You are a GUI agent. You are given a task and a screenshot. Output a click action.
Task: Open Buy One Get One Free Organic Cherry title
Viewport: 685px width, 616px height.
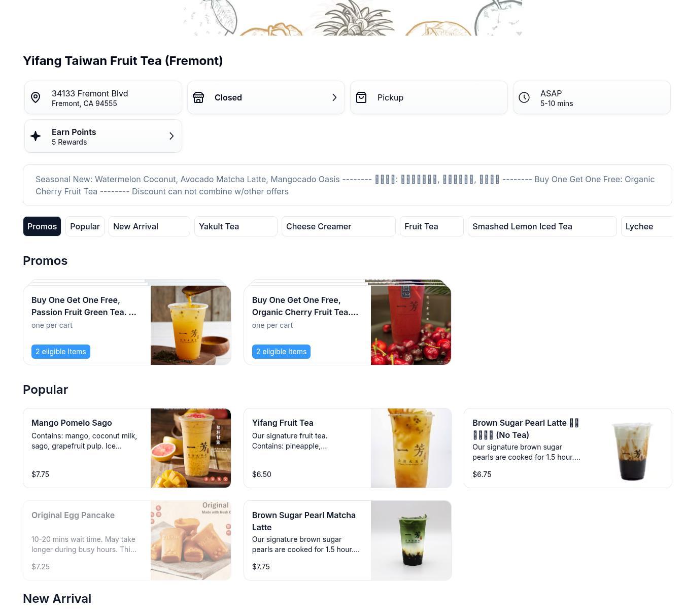pos(305,306)
